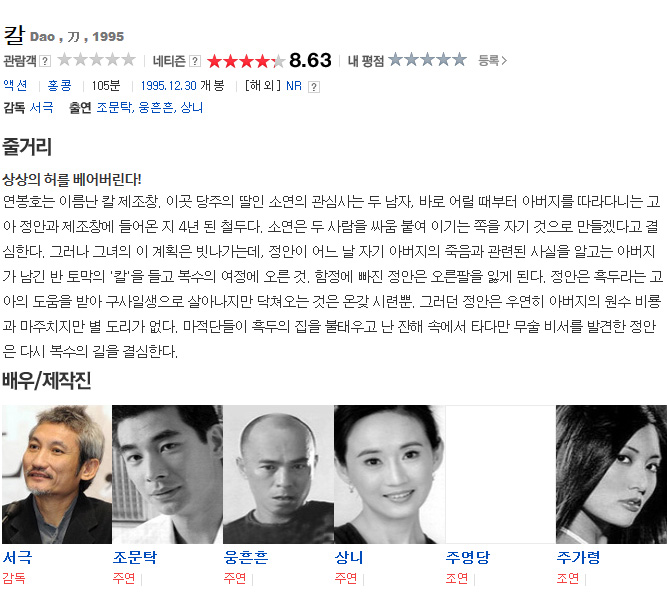Open the 홍콩 country link

pos(60,86)
